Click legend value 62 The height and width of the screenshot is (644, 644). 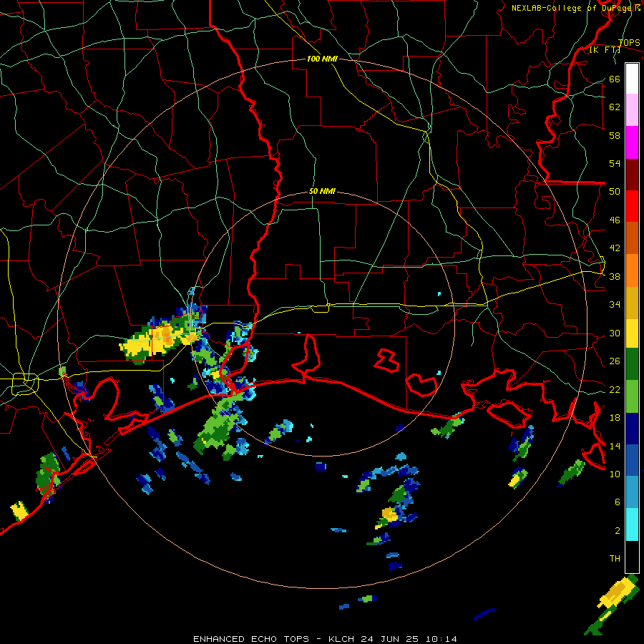tap(615, 107)
